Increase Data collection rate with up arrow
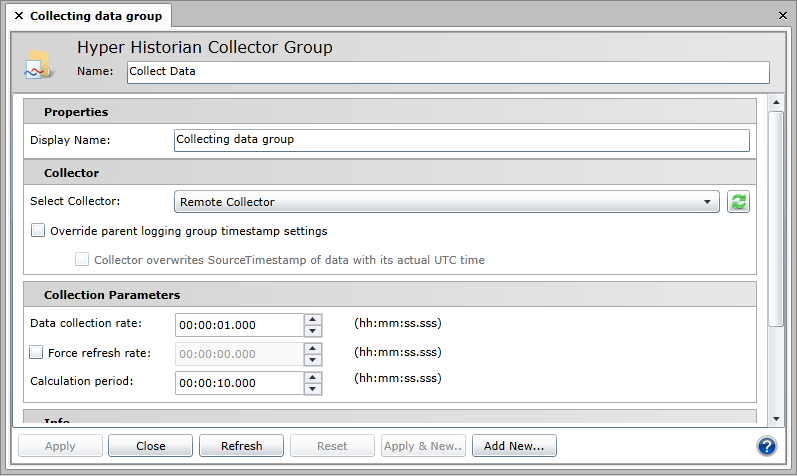This screenshot has width=797, height=476. (313, 319)
